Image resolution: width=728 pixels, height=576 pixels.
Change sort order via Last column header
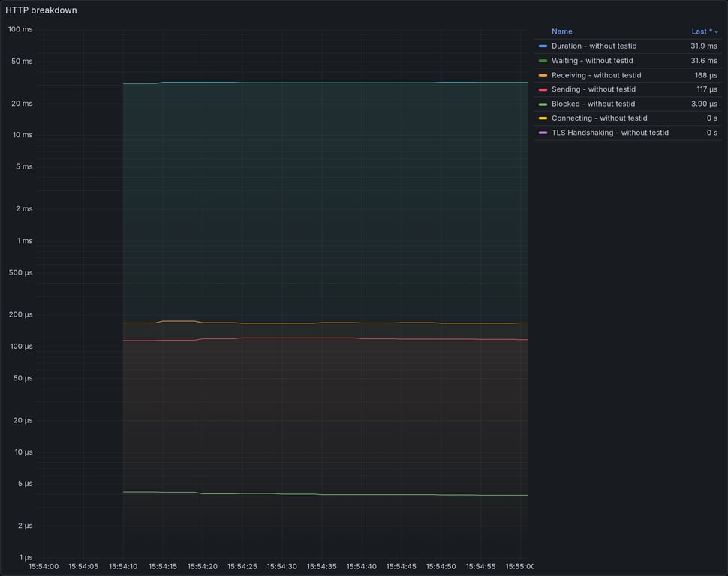[701, 31]
